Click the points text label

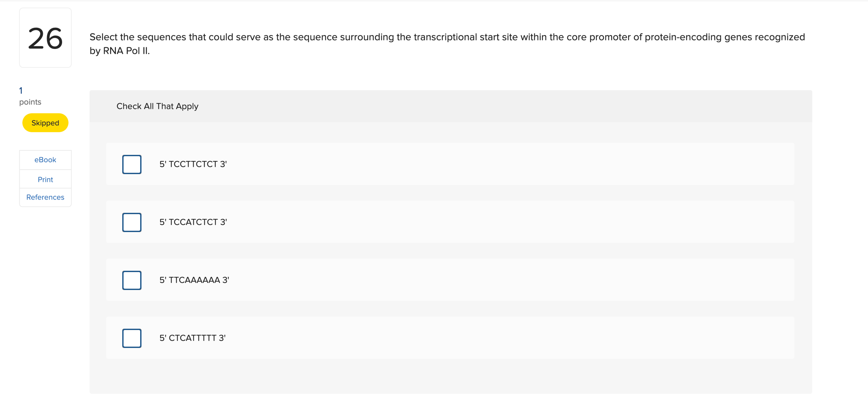coord(30,102)
